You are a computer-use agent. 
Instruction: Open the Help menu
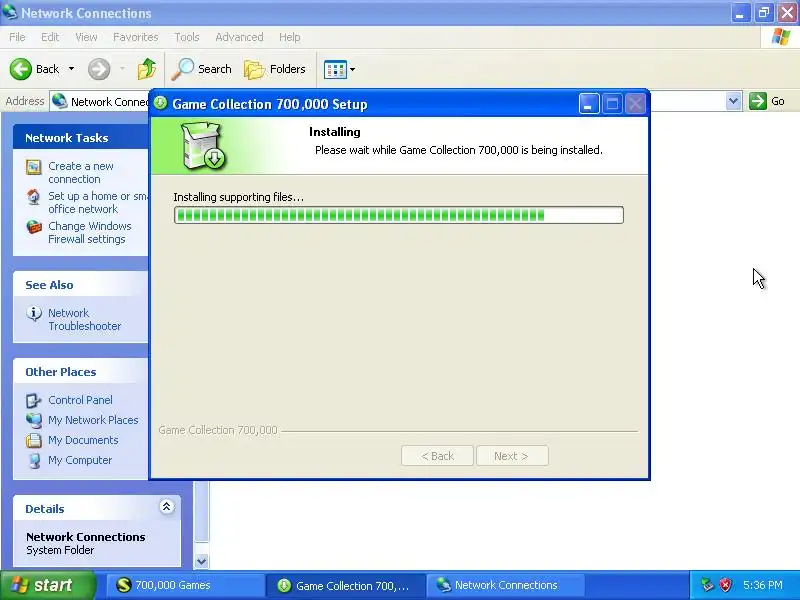click(x=289, y=37)
